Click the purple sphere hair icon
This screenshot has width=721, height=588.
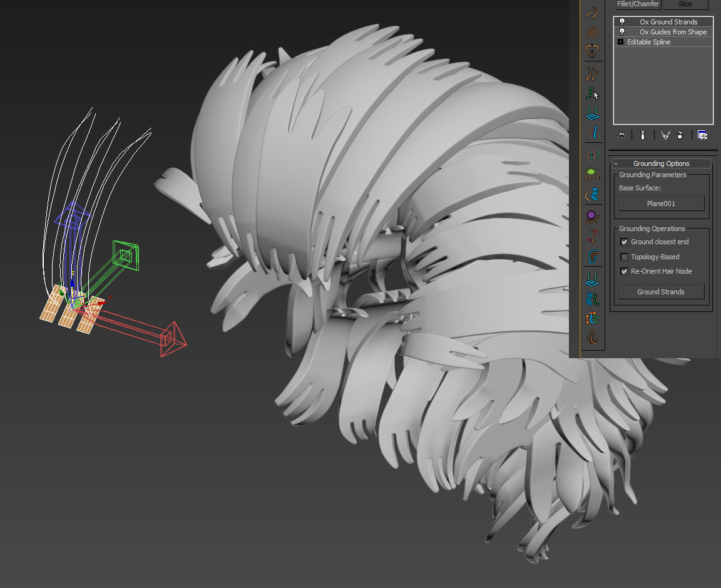point(592,217)
